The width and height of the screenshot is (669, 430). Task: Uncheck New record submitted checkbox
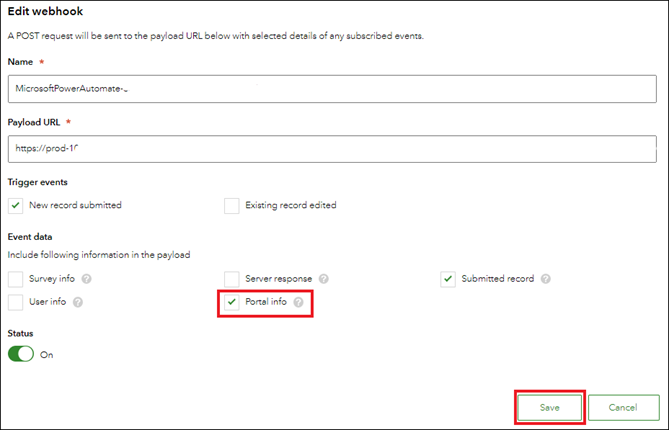16,206
